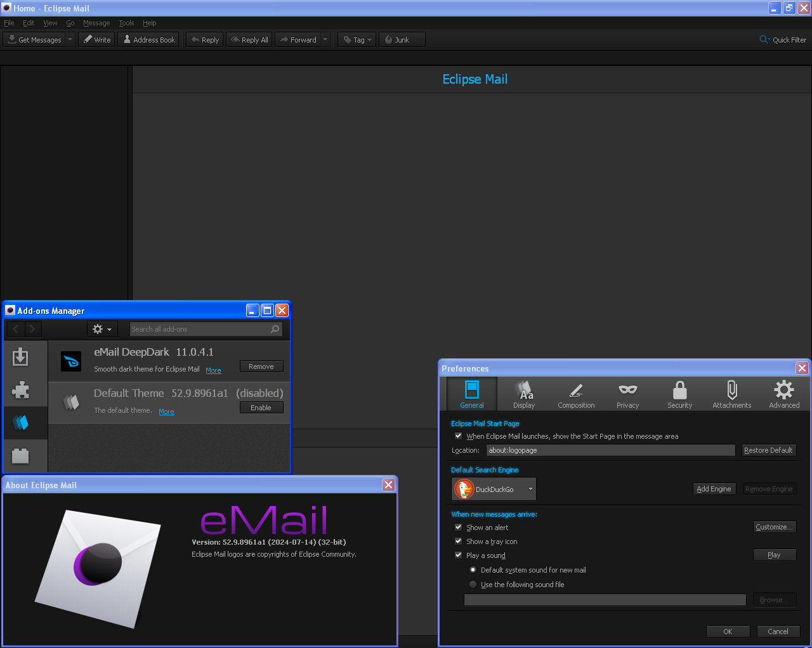The height and width of the screenshot is (648, 812).
Task: Click sound file path field
Action: tap(605, 600)
